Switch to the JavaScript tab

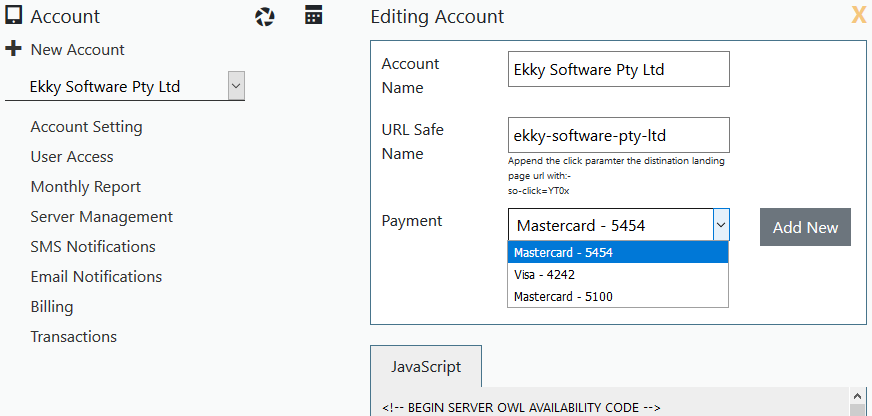coord(426,367)
